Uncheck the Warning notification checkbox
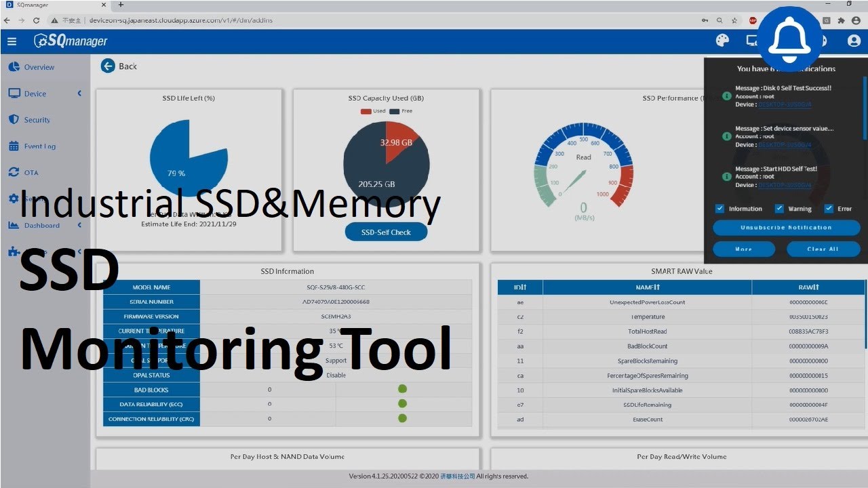This screenshot has width=868, height=488. coord(779,209)
